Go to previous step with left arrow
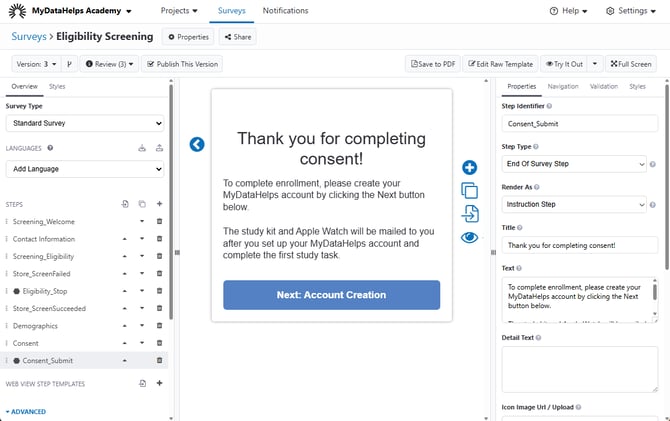The image size is (670, 421). (x=197, y=144)
